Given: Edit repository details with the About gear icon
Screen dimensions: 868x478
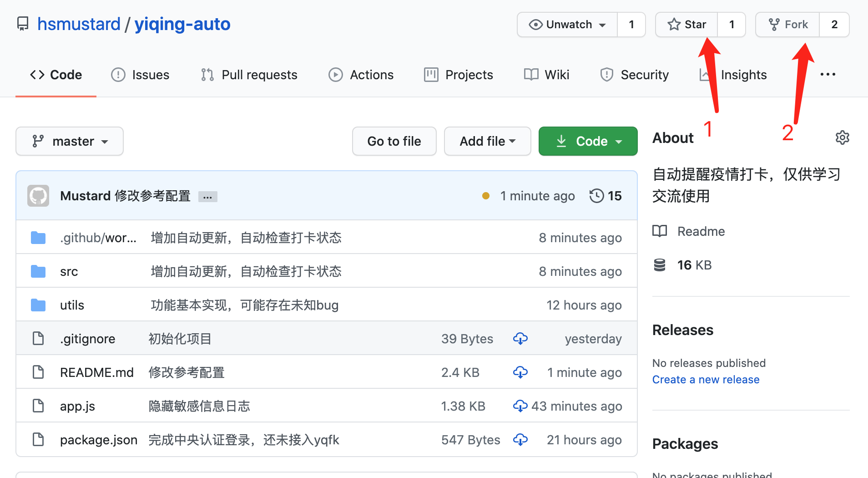Looking at the screenshot, I should tap(843, 137).
